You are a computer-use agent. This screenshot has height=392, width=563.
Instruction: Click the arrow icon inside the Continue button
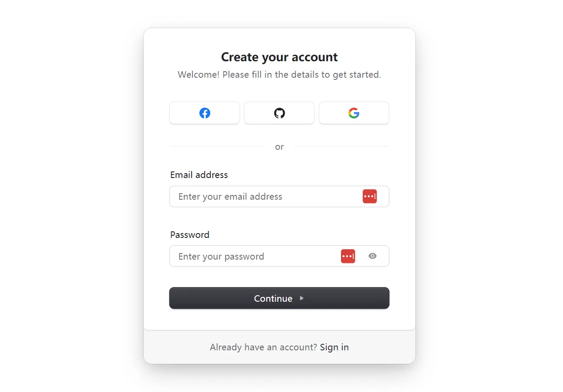click(301, 298)
